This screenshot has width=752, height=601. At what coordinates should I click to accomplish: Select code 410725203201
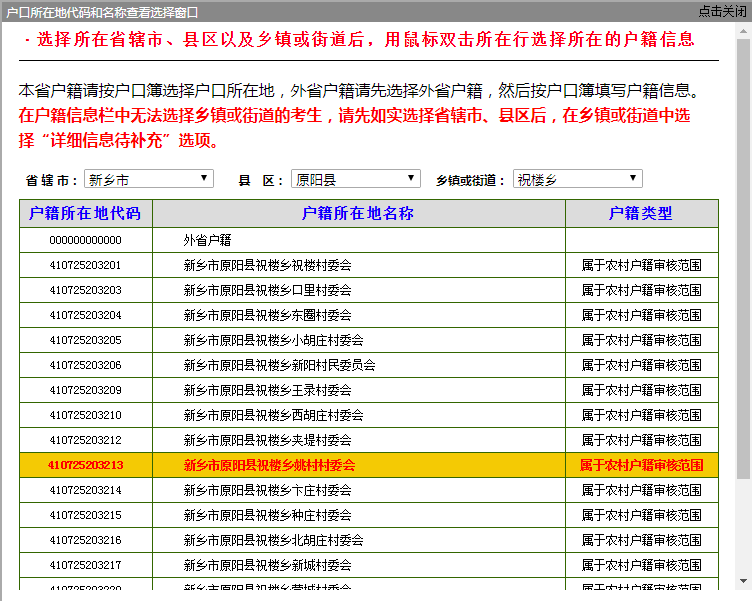86,265
